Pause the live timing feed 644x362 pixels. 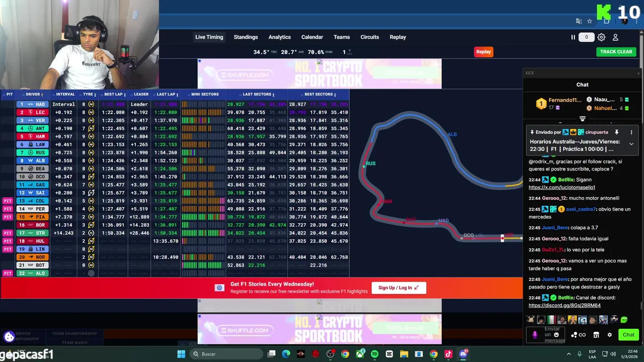[573, 37]
